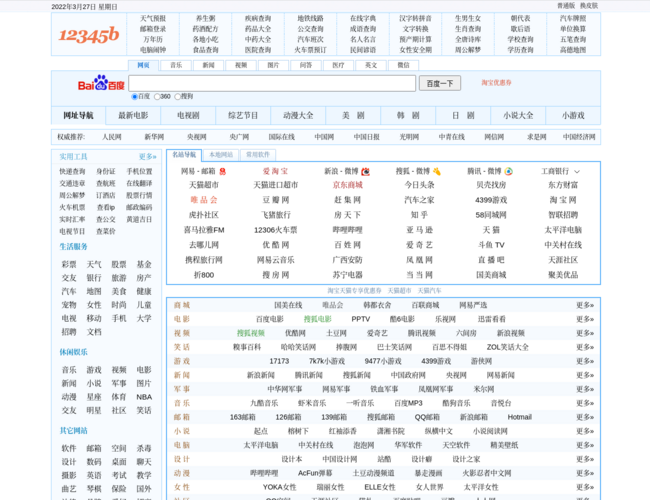This screenshot has height=500, width=650.
Task: Open the 哔哩哔哩 link in 名站导航
Action: click(x=347, y=230)
